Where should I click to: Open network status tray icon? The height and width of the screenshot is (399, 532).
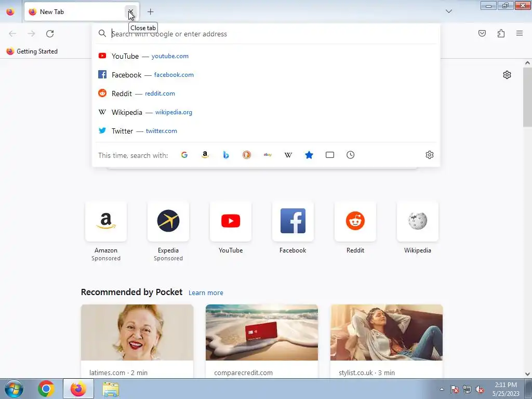pyautogui.click(x=467, y=389)
